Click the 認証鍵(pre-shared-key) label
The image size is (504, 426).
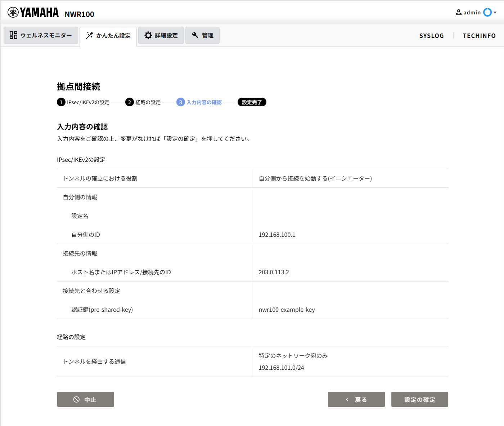(x=102, y=310)
